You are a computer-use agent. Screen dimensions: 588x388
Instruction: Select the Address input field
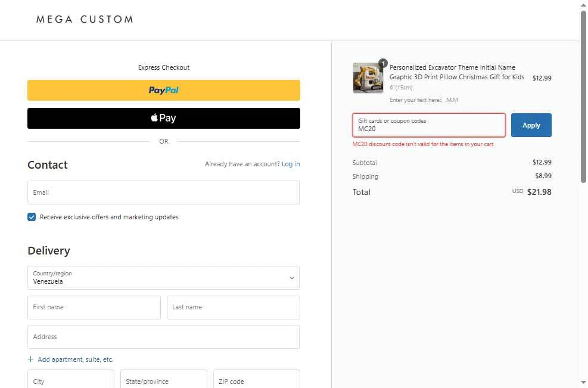tap(163, 337)
